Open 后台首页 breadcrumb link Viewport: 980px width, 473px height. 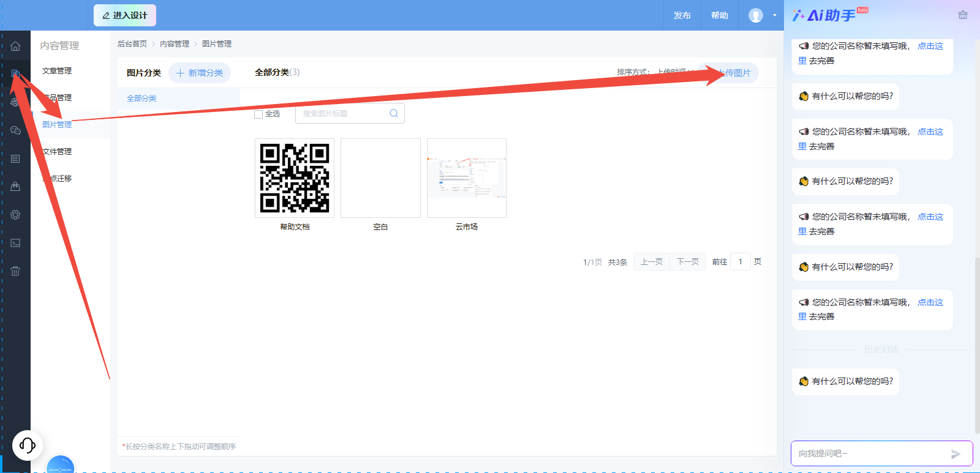coord(132,44)
